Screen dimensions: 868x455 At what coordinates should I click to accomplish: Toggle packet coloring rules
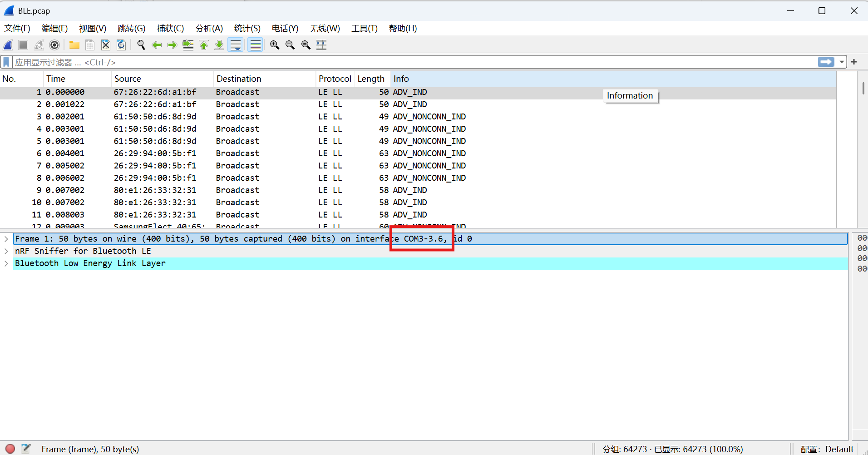tap(256, 45)
